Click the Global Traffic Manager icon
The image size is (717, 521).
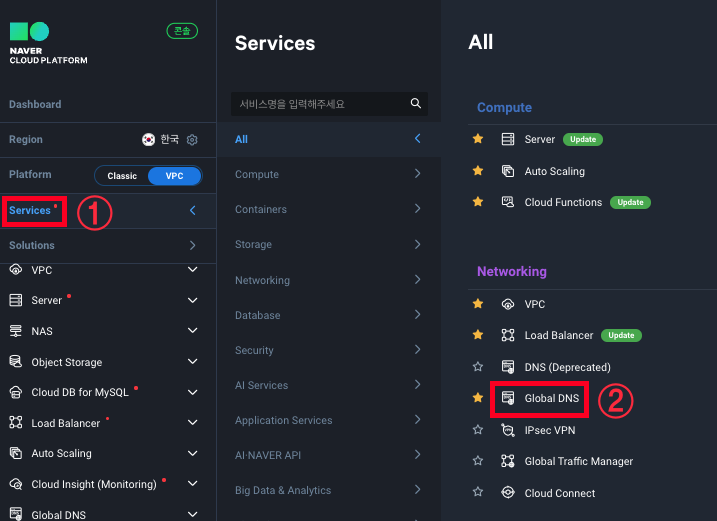tap(508, 461)
